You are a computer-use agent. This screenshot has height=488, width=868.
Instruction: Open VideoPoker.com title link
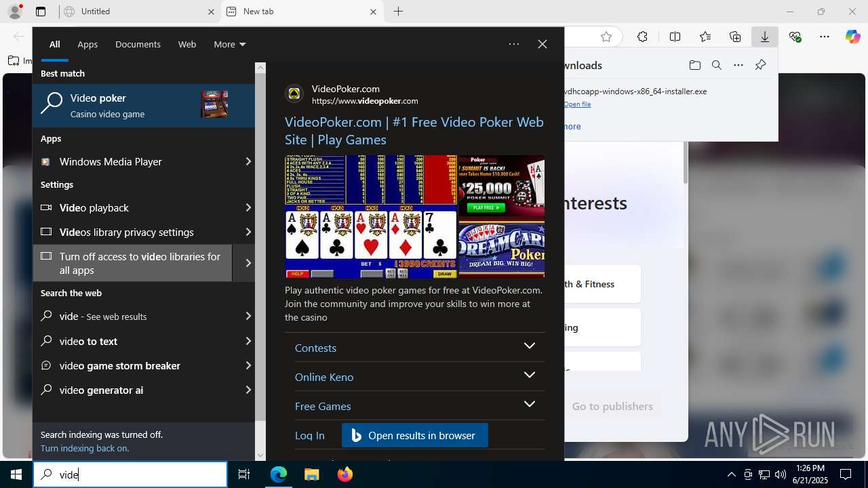tap(414, 131)
